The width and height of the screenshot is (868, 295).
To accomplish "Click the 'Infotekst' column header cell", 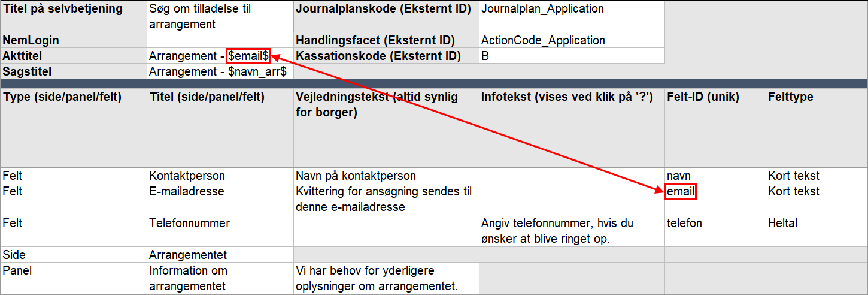I will tap(571, 128).
